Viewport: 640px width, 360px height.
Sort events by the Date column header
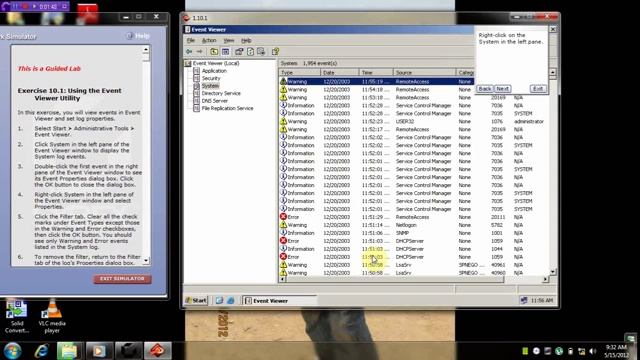[340, 72]
